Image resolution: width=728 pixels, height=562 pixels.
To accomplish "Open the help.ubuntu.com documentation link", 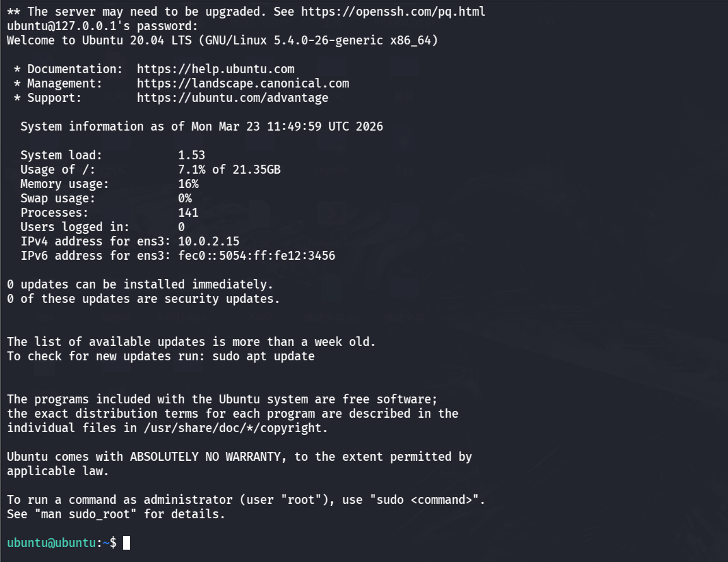I will point(216,69).
